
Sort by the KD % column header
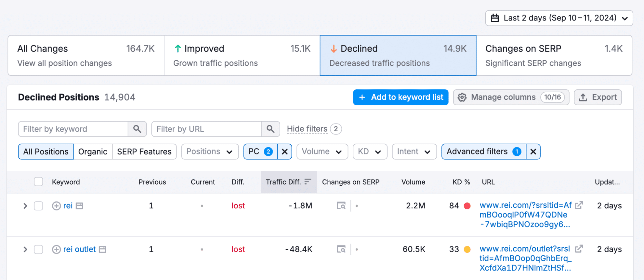461,182
